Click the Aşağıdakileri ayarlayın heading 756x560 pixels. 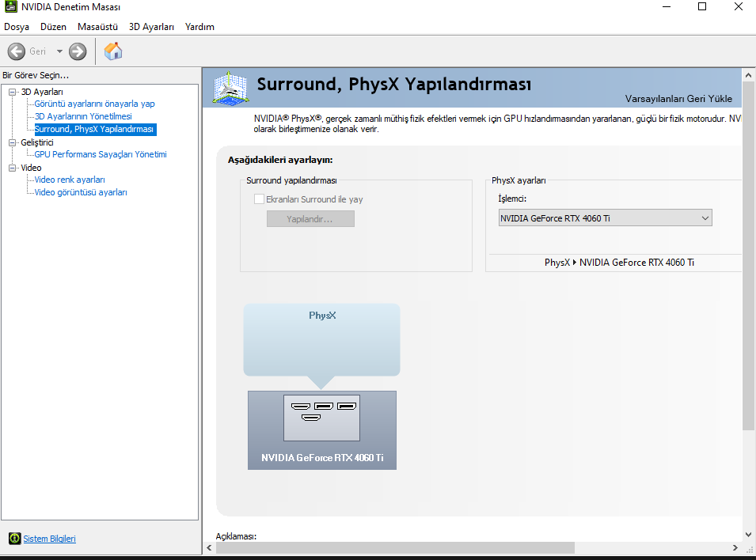coord(280,160)
